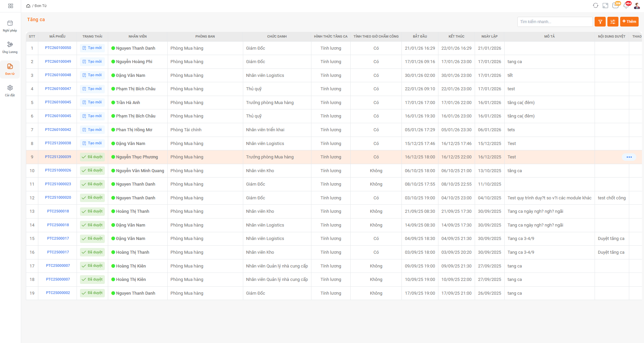The width and height of the screenshot is (644, 343).
Task: Click the Ngày Lập column header
Action: point(489,37)
